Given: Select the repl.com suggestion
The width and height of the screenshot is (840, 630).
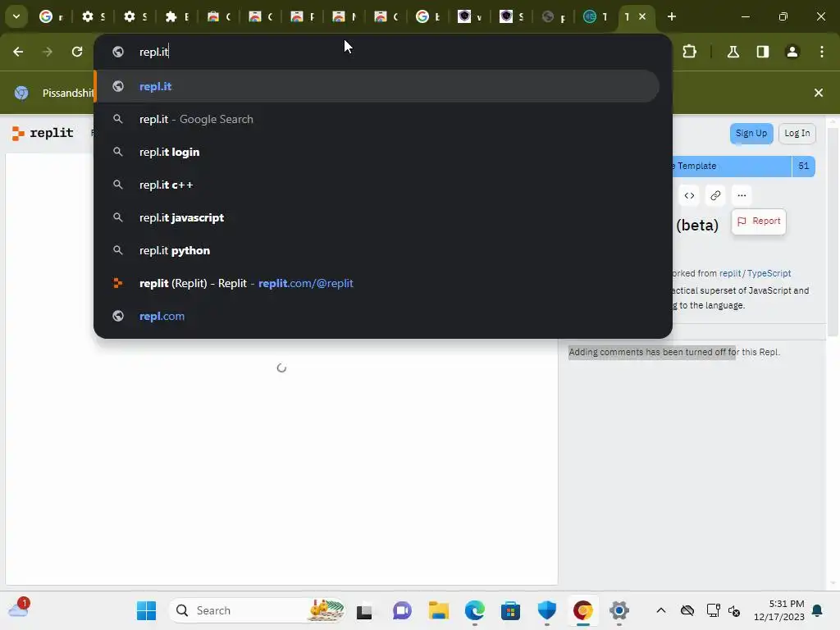Looking at the screenshot, I should coord(377,316).
